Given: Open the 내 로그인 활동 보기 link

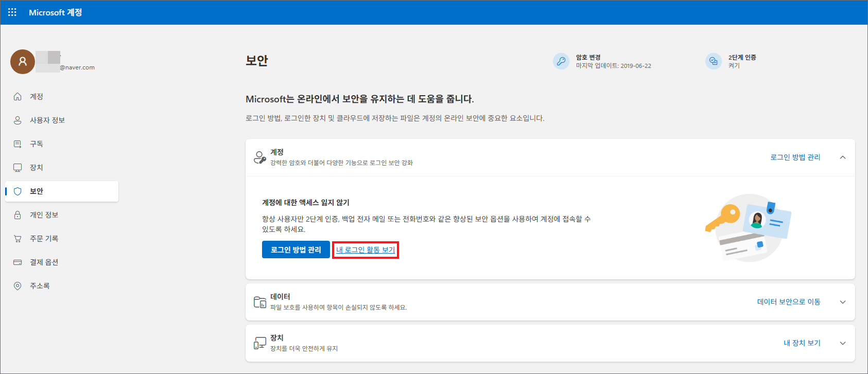Looking at the screenshot, I should pyautogui.click(x=366, y=250).
